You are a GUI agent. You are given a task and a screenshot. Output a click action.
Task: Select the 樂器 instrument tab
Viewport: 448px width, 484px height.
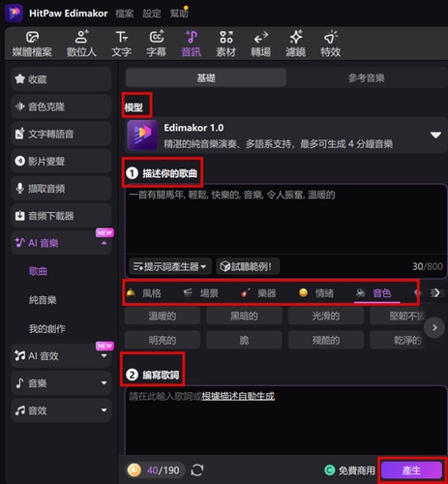[258, 293]
